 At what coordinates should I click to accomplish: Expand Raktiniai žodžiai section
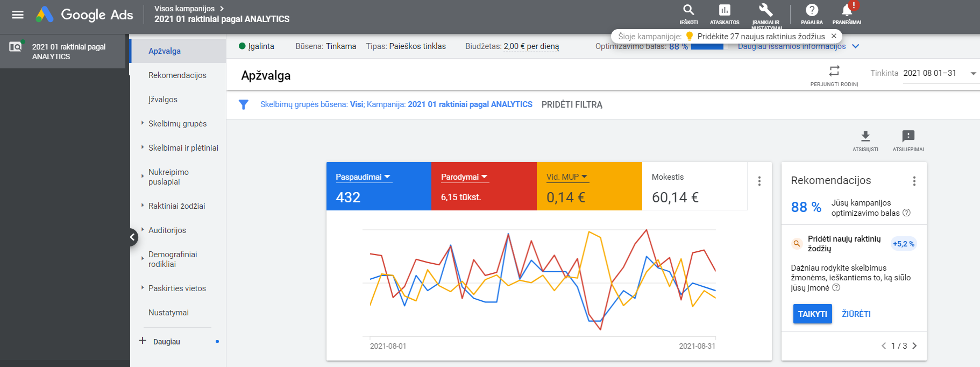(143, 206)
